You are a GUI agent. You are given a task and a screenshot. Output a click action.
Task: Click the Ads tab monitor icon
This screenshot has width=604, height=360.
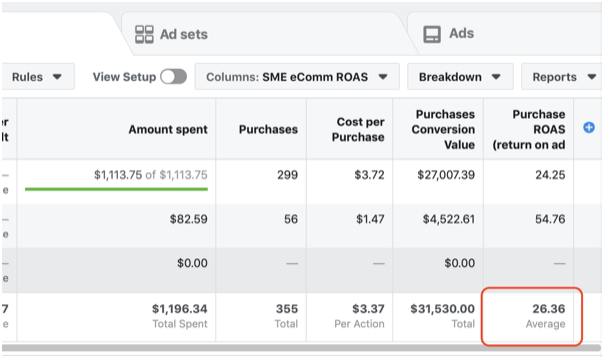[x=432, y=34]
